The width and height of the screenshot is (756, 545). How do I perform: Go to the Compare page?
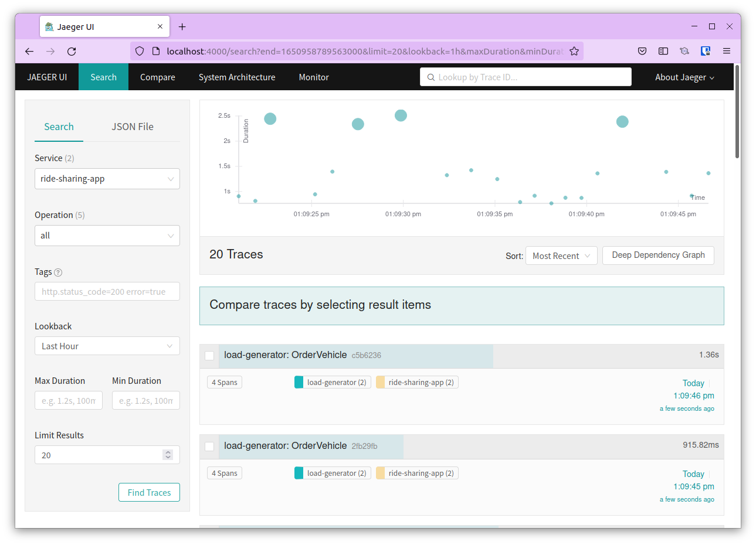158,77
